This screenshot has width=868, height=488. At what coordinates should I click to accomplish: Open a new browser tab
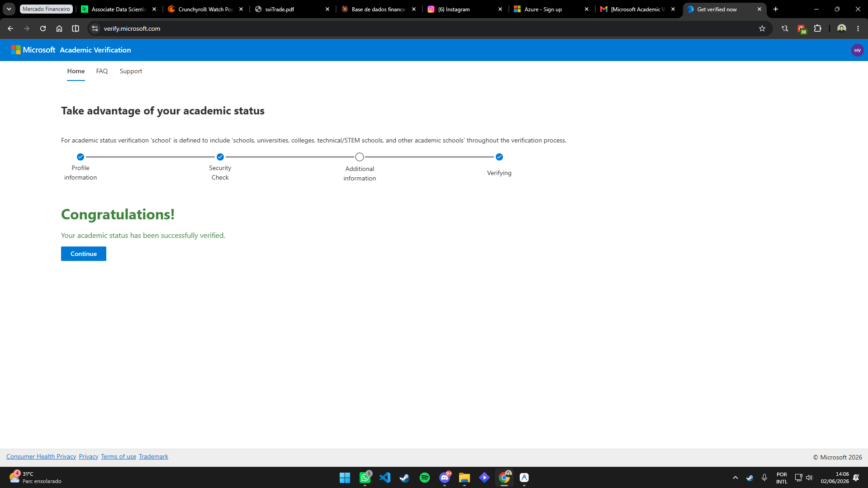click(776, 9)
